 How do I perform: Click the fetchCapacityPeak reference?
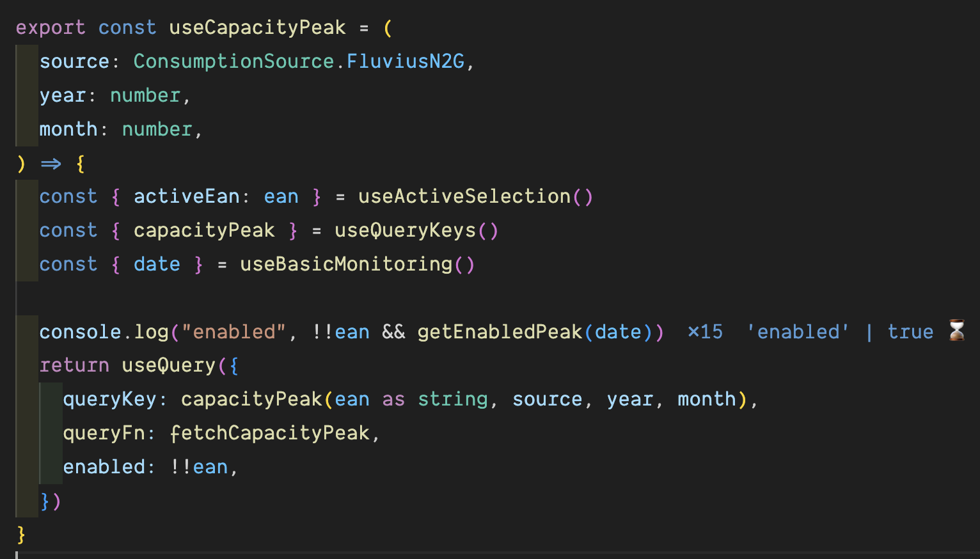point(270,433)
